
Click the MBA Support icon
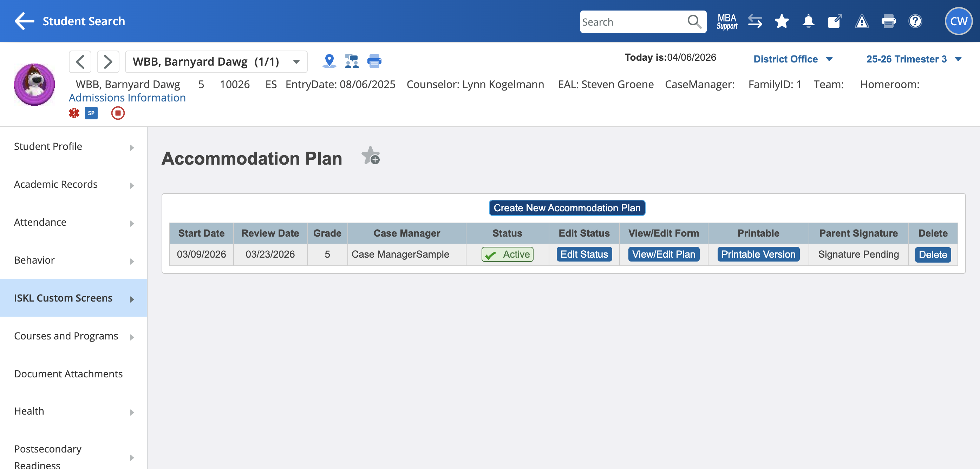(x=727, y=22)
